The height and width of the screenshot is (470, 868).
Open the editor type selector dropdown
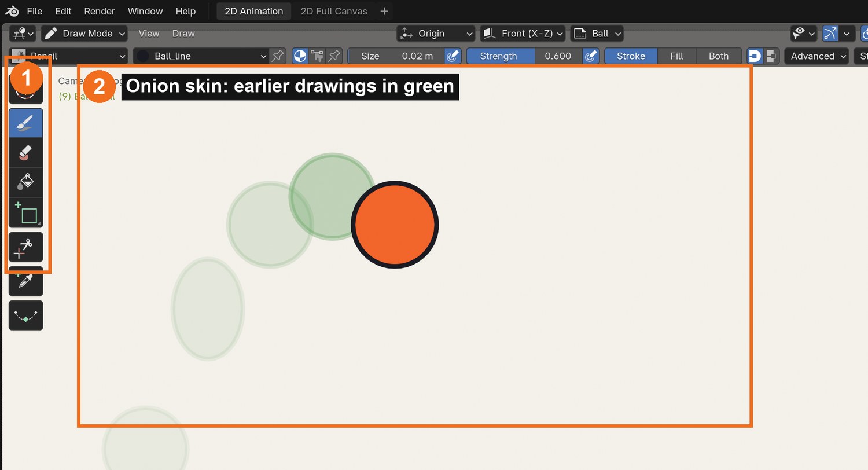(x=23, y=34)
